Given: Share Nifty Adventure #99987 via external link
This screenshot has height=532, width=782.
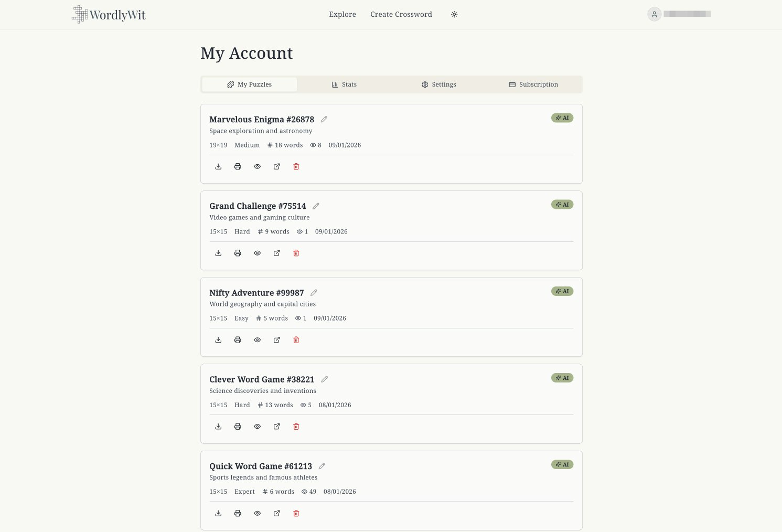Looking at the screenshot, I should point(276,339).
